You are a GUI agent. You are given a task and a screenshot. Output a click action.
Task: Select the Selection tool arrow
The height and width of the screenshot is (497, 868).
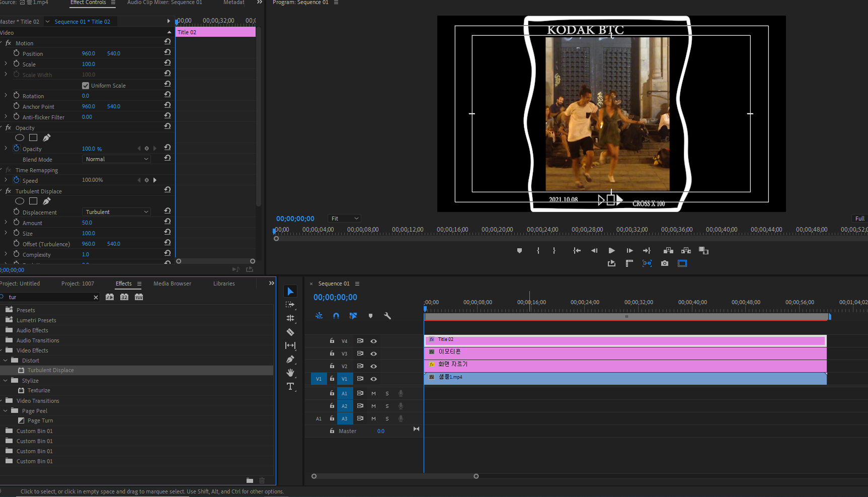(290, 292)
